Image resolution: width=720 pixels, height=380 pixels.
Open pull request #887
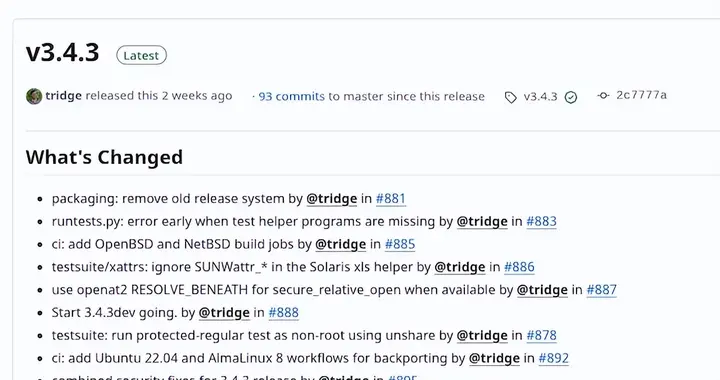tap(602, 290)
